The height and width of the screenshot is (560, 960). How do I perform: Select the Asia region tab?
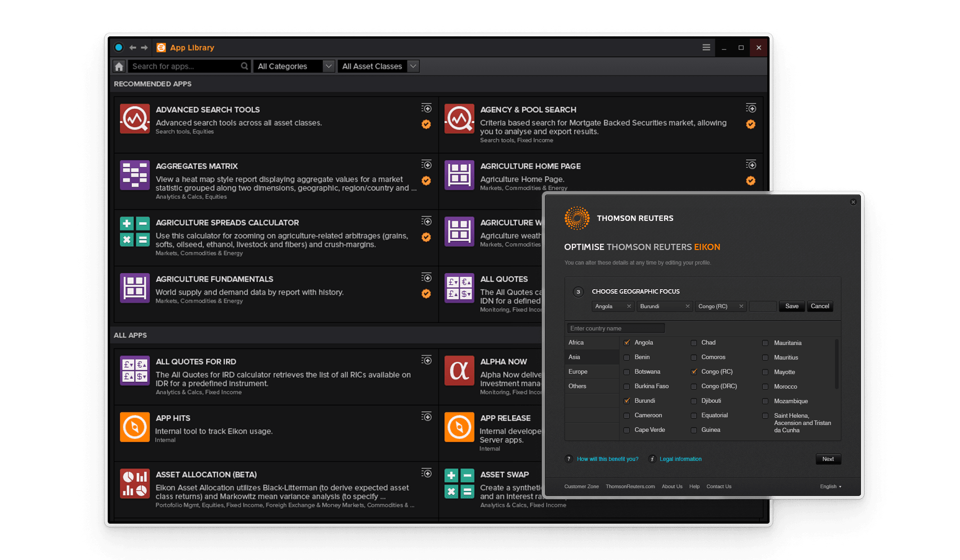pos(575,357)
